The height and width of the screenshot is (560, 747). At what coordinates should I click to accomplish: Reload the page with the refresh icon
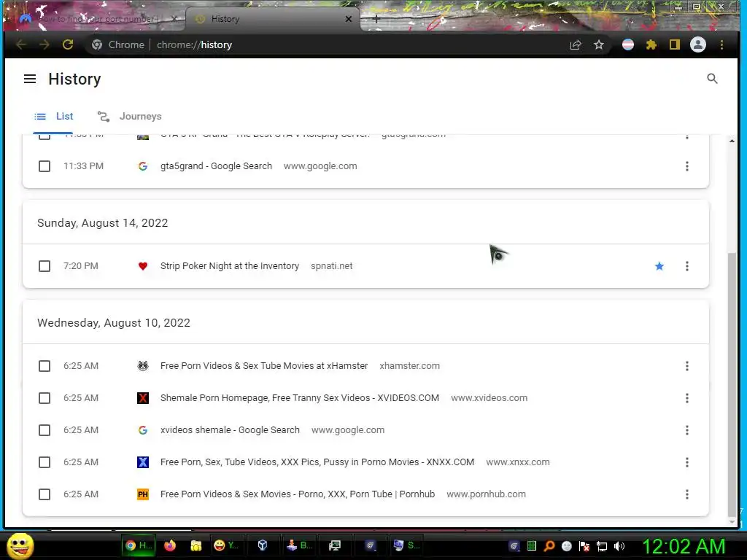point(68,44)
